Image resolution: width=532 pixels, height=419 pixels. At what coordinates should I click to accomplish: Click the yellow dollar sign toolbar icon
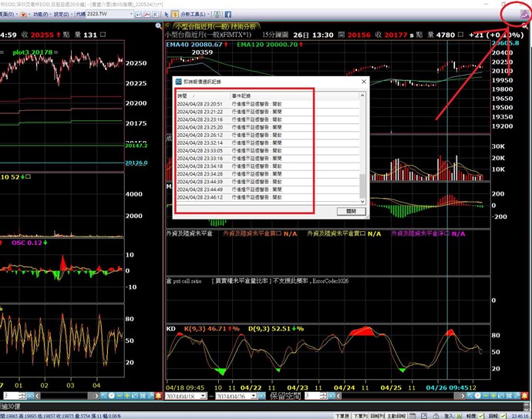[175, 15]
